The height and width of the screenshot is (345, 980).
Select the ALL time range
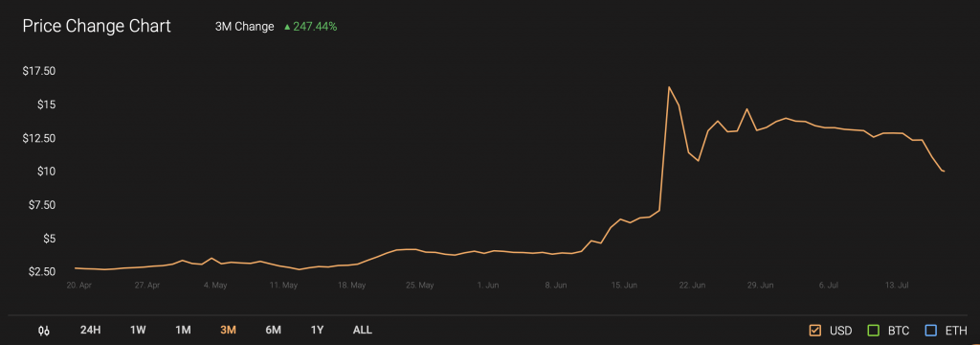(363, 330)
